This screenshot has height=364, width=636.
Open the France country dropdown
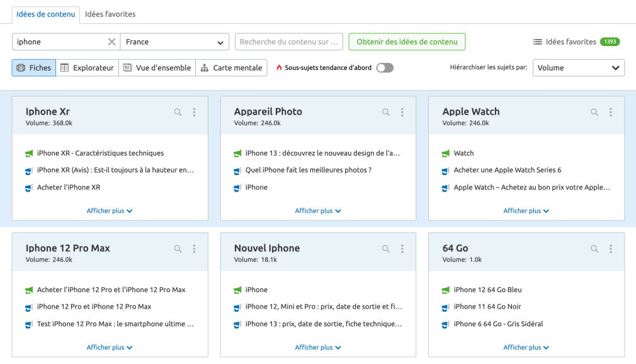tap(174, 42)
